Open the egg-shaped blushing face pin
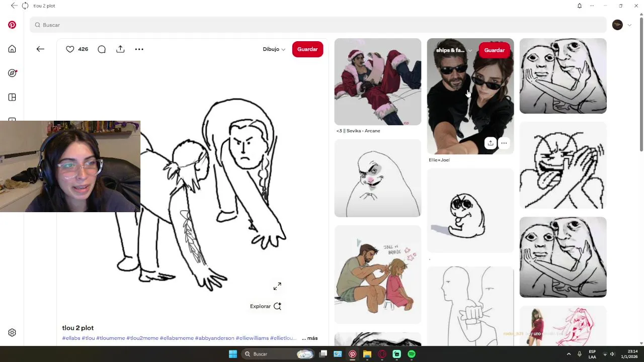644x362 pixels. tap(378, 178)
